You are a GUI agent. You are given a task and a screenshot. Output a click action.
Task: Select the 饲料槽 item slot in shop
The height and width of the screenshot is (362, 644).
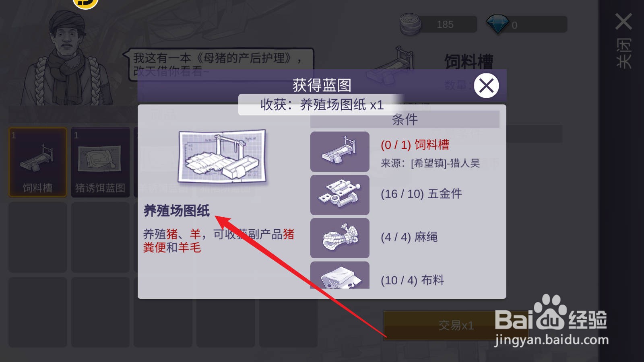tap(38, 162)
